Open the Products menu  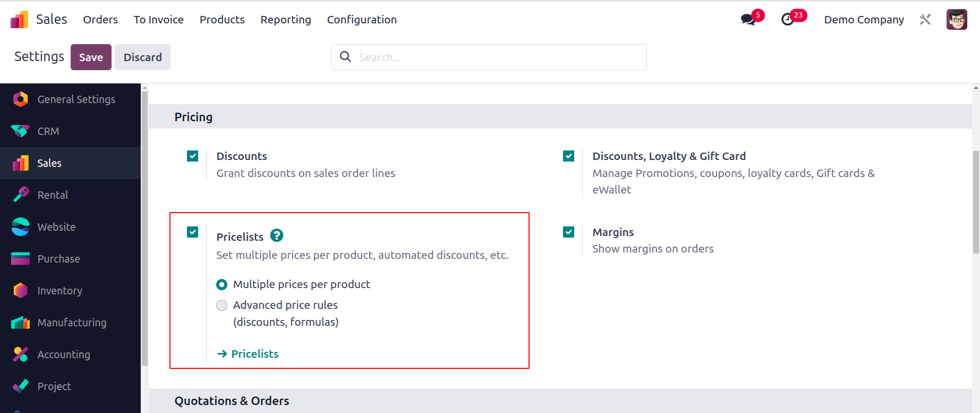click(x=222, y=20)
